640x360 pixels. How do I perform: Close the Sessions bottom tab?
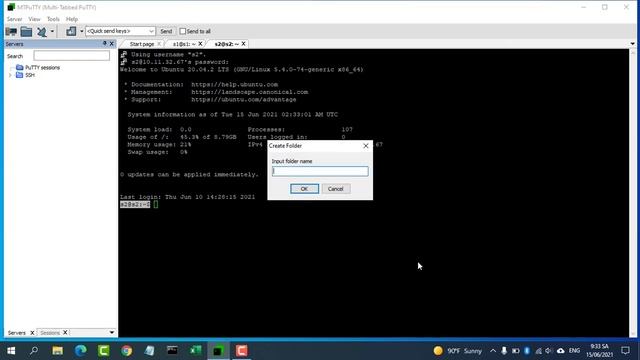[x=65, y=333]
